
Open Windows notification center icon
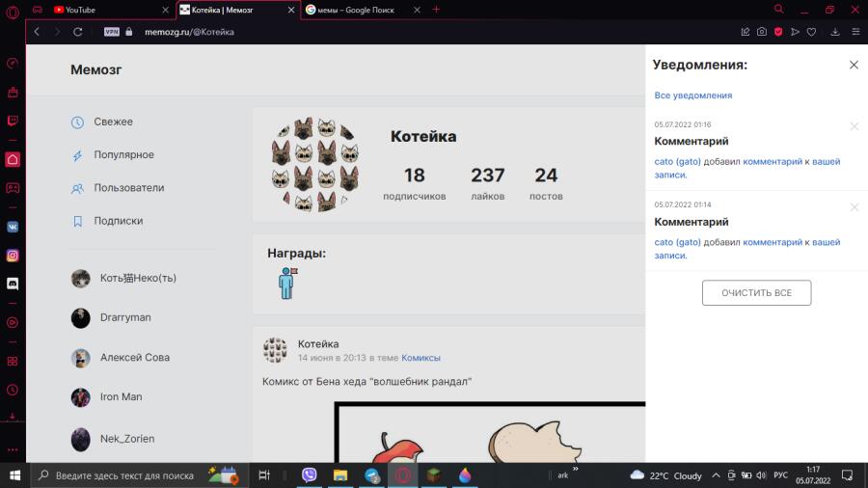pos(848,475)
